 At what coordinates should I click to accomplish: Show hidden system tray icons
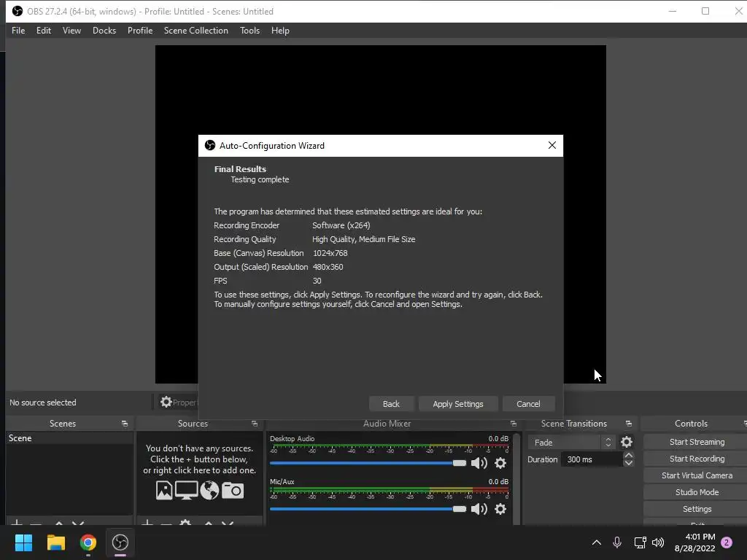597,542
